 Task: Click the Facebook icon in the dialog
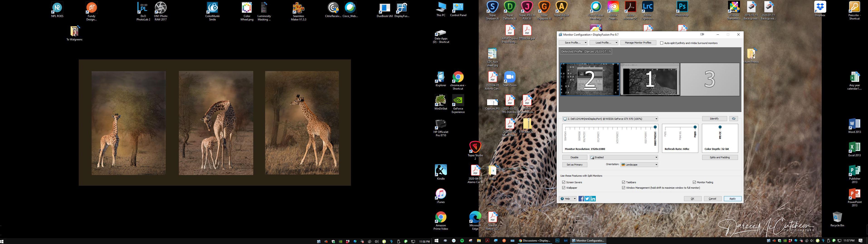[x=581, y=199]
